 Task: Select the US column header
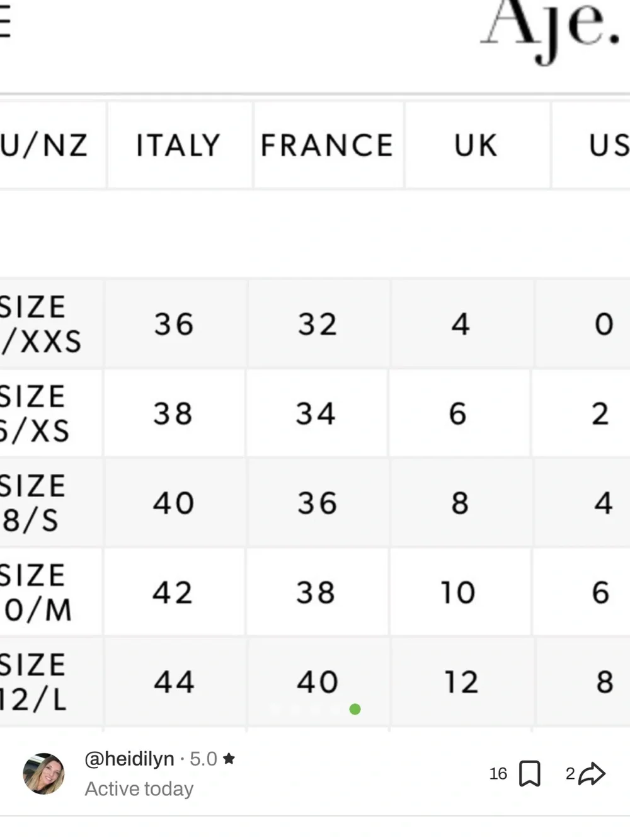[x=592, y=145]
